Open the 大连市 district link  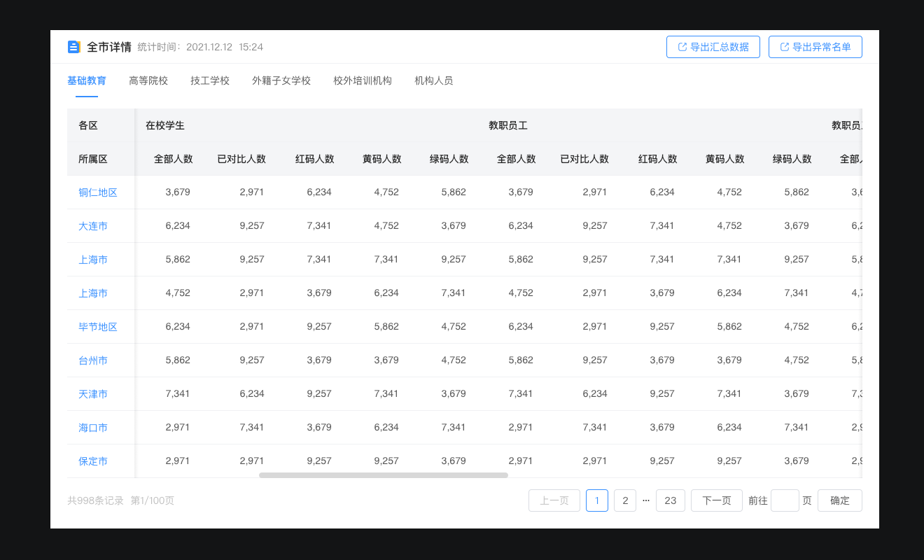(x=93, y=226)
